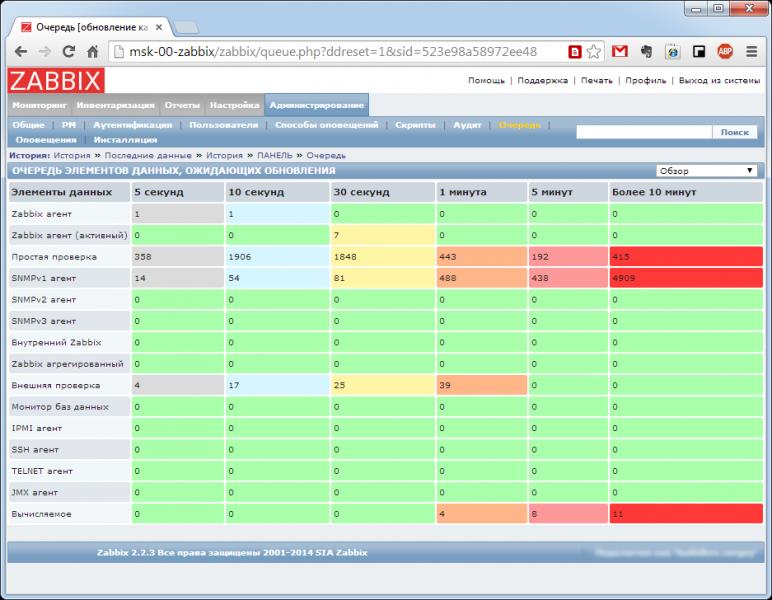Open the PM submenu item
772x600 pixels.
click(x=69, y=125)
